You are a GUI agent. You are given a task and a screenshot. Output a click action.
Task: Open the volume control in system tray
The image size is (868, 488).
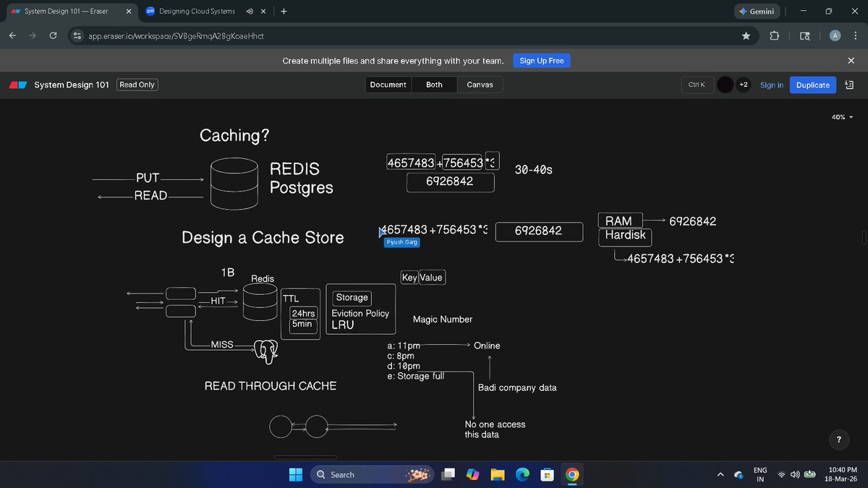pos(796,475)
